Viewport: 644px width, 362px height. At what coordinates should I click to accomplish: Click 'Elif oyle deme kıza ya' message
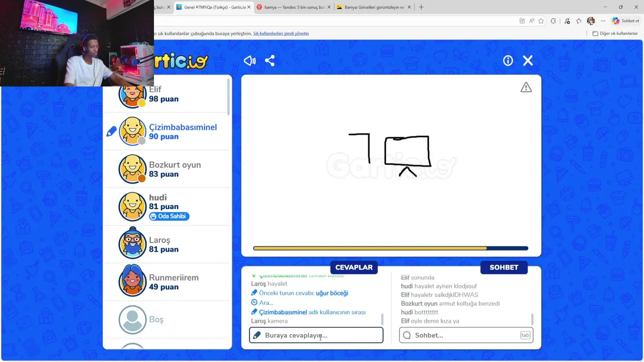click(x=430, y=321)
